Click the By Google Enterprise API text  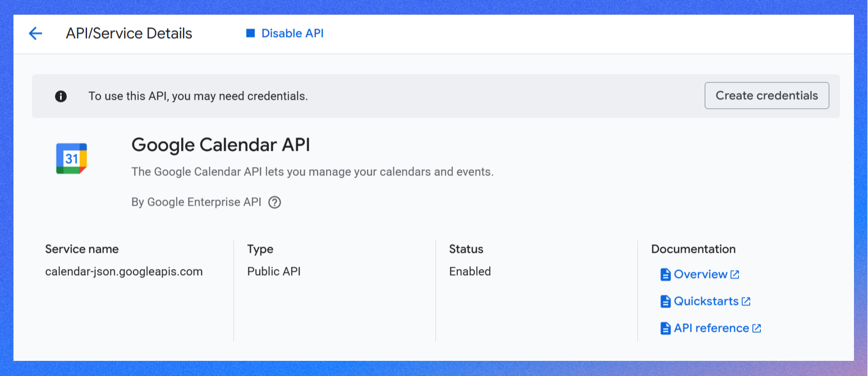coord(196,202)
